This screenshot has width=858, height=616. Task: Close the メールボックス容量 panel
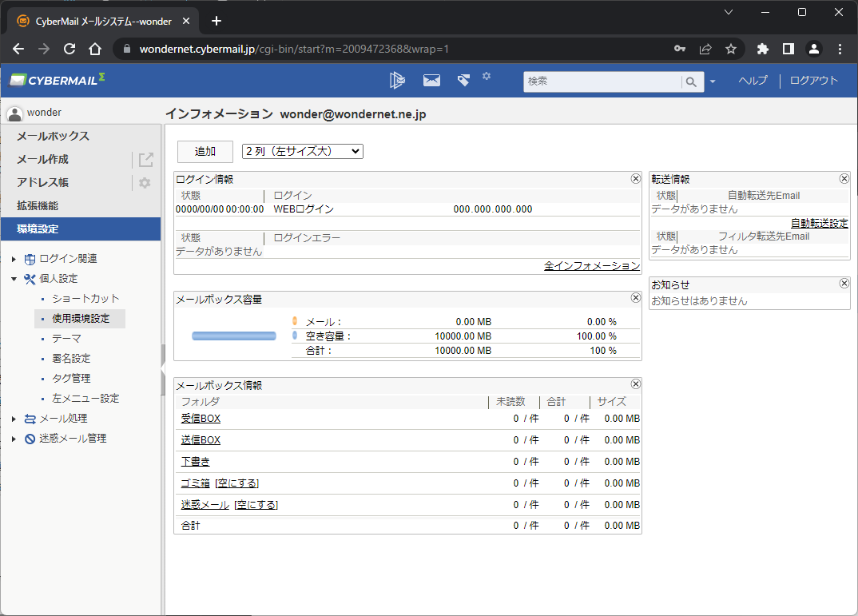635,297
